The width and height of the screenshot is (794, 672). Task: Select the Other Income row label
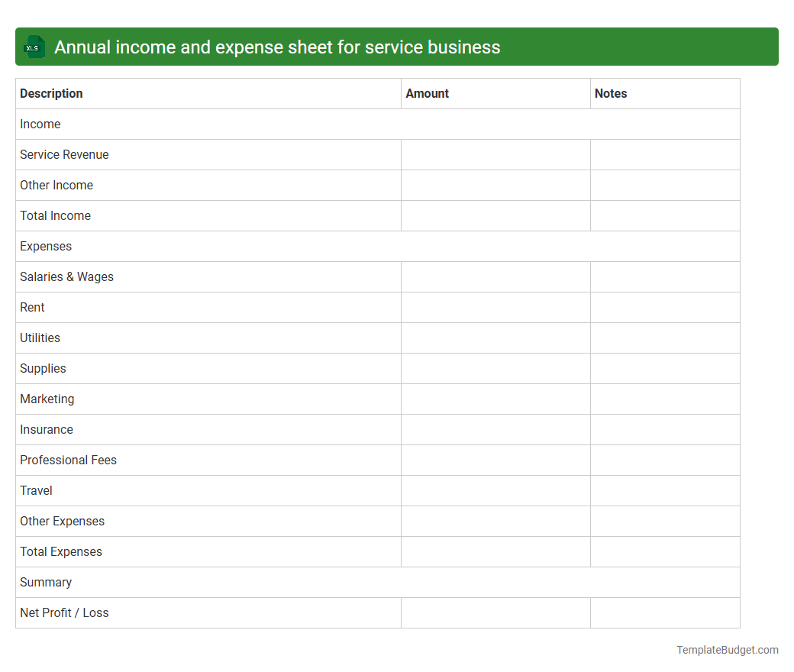click(56, 185)
